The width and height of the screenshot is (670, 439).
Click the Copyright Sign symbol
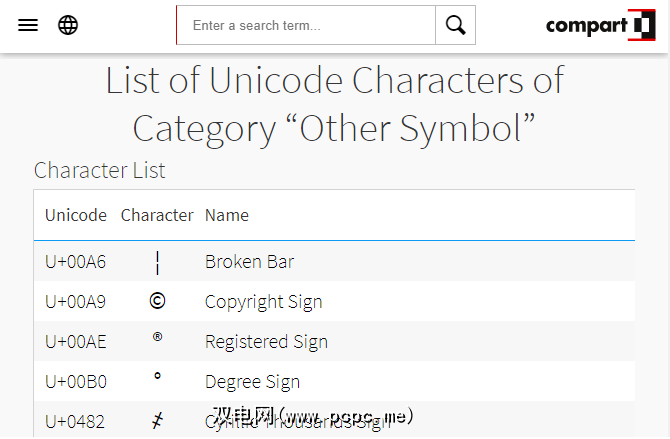click(157, 302)
